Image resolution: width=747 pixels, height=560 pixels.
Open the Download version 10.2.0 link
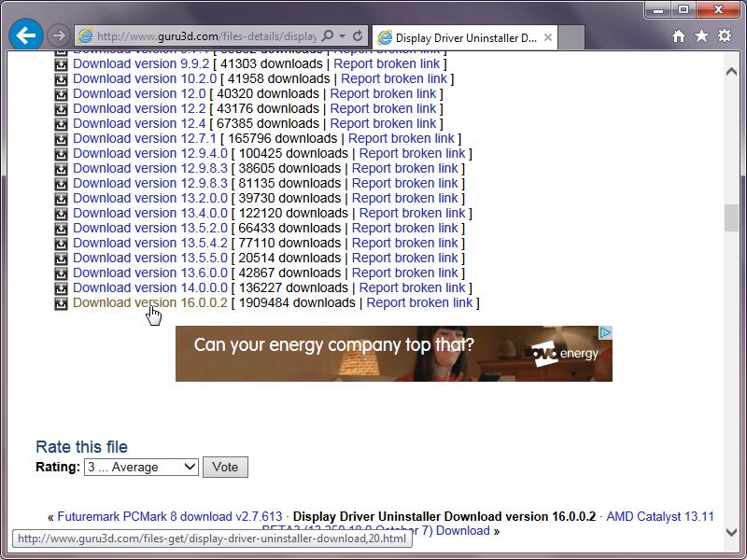(x=145, y=78)
